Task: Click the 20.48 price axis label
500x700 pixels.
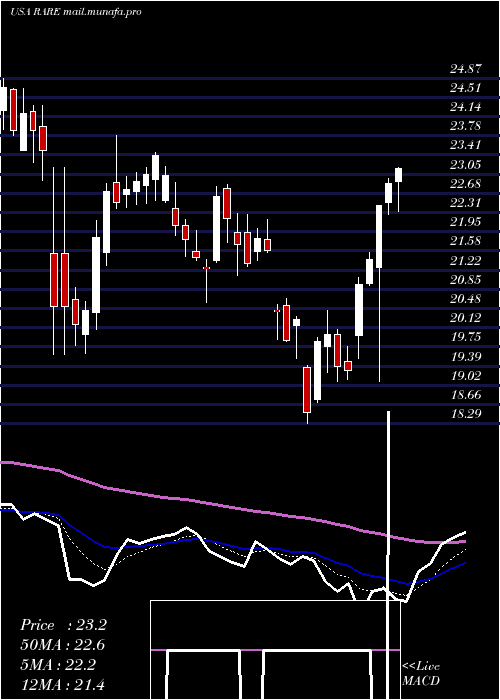Action: [466, 299]
